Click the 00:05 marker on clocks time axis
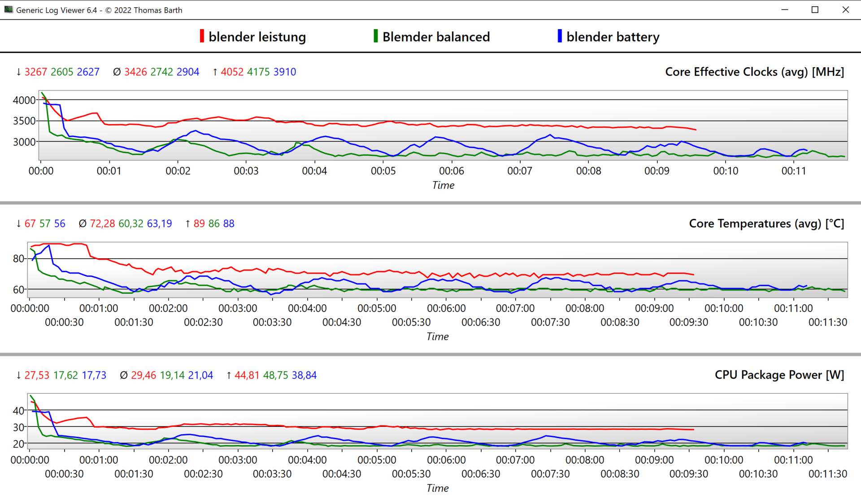This screenshot has height=504, width=861. pyautogui.click(x=383, y=171)
